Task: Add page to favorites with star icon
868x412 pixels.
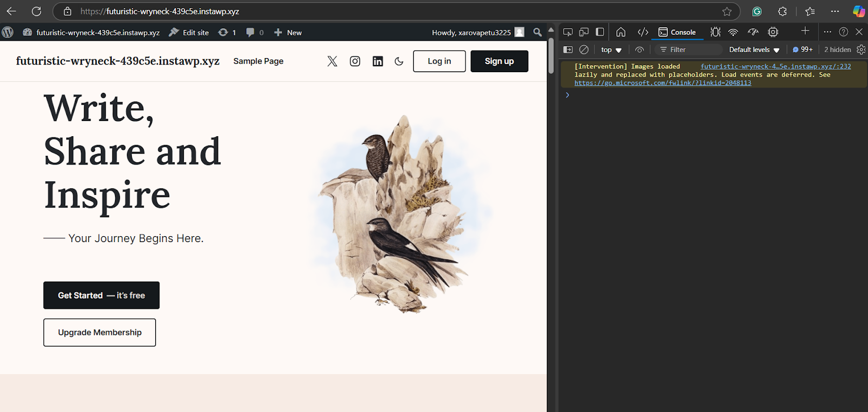Action: 727,11
